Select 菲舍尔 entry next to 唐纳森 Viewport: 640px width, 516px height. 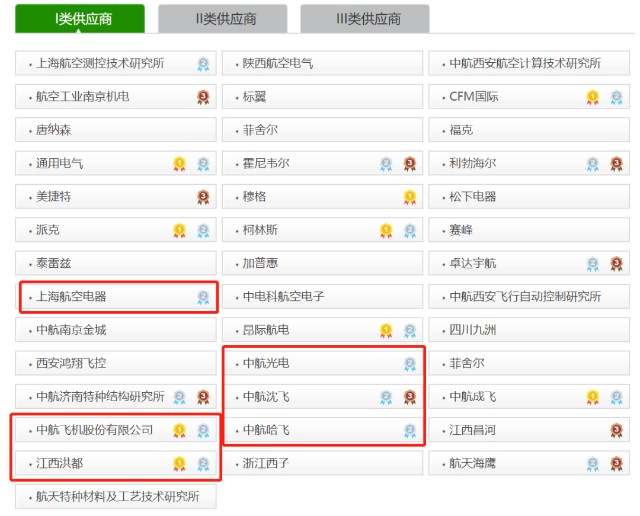pos(322,130)
